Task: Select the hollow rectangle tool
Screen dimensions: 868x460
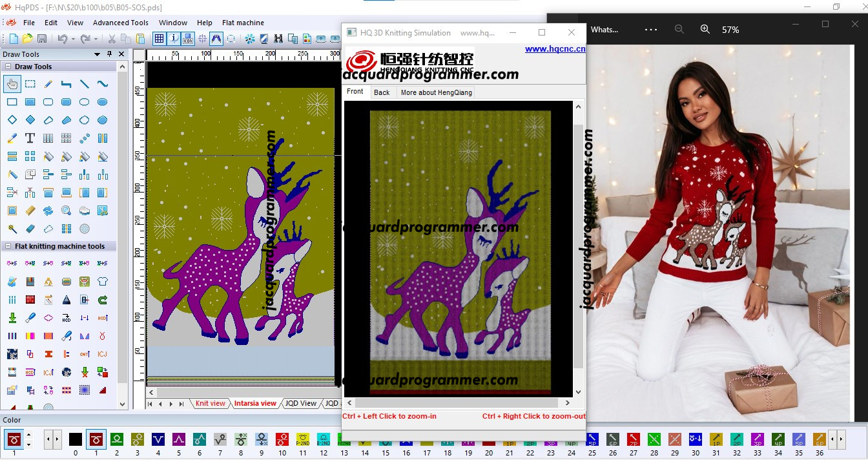Action: [x=12, y=101]
